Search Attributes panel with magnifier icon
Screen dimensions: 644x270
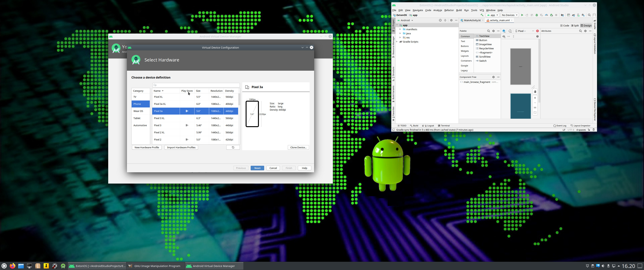tap(581, 31)
